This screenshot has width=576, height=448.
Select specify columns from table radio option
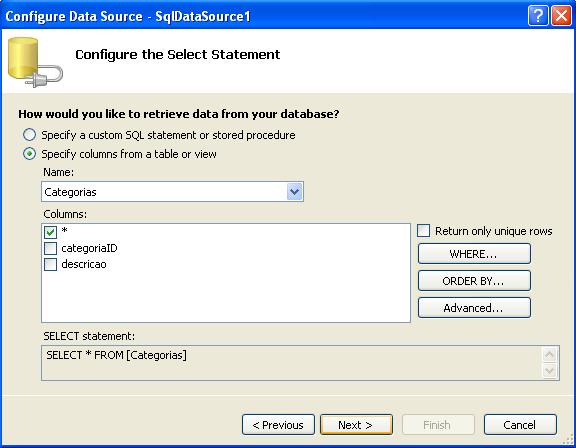(x=29, y=154)
